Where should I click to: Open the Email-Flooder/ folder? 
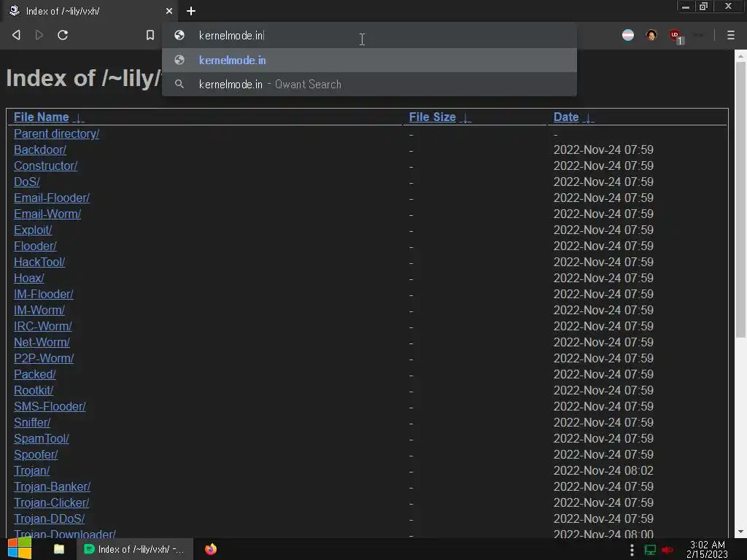[52, 198]
